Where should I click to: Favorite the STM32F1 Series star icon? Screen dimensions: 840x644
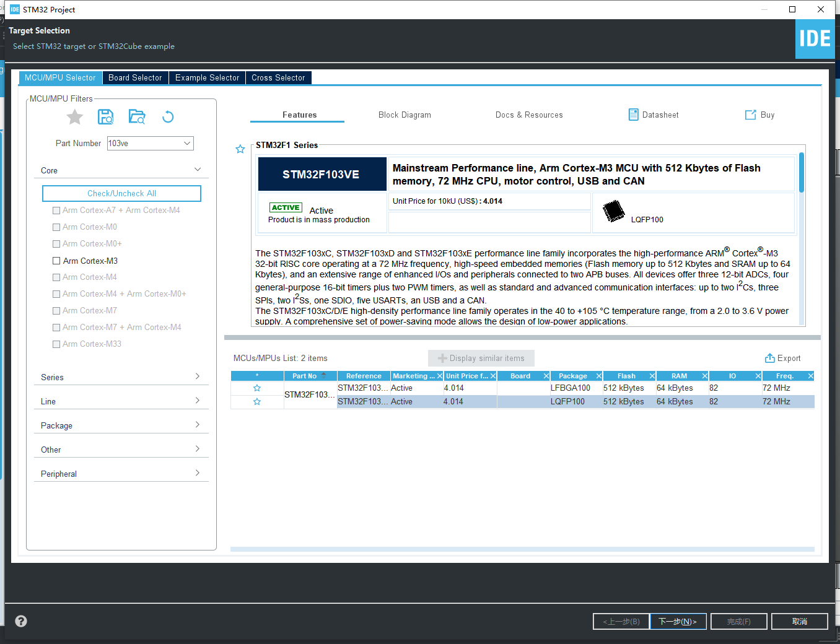coord(240,149)
